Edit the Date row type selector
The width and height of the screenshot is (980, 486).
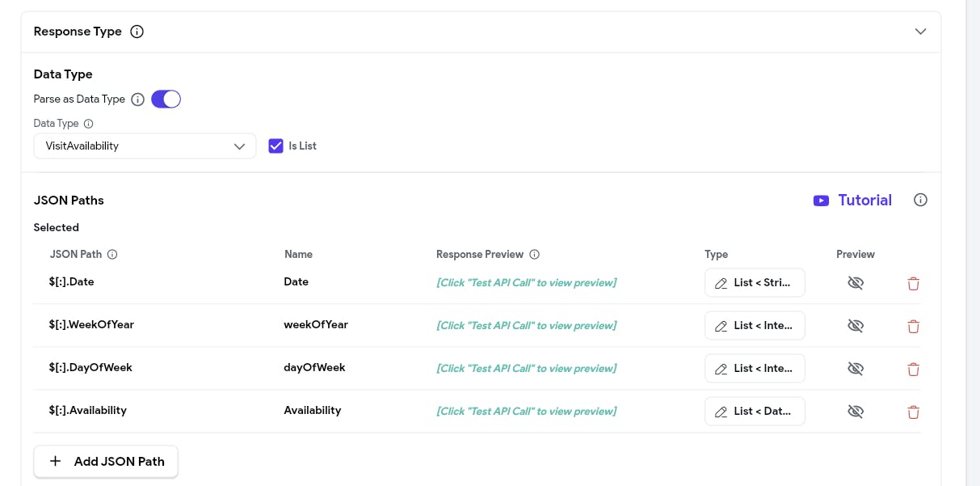[x=755, y=283]
